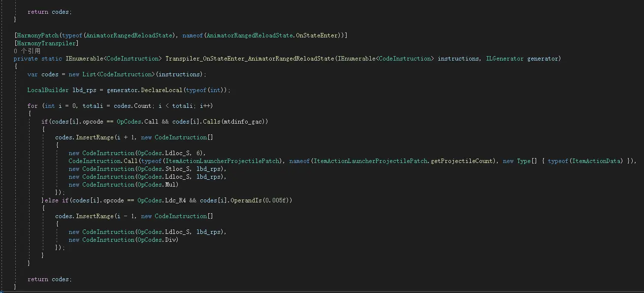Click OpCodes.Call in the if condition
The image size is (644, 293).
[137, 122]
